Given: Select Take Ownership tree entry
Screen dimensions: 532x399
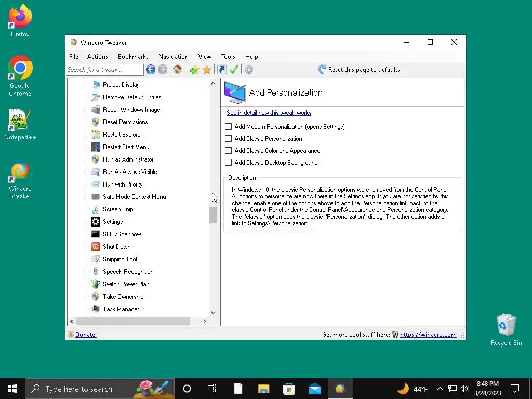Looking at the screenshot, I should [123, 297].
